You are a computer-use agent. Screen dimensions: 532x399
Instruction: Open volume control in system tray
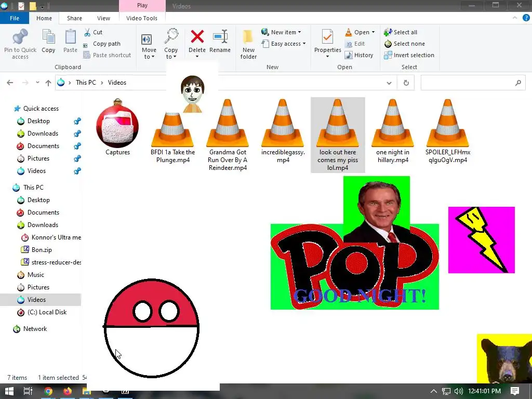coord(458,391)
